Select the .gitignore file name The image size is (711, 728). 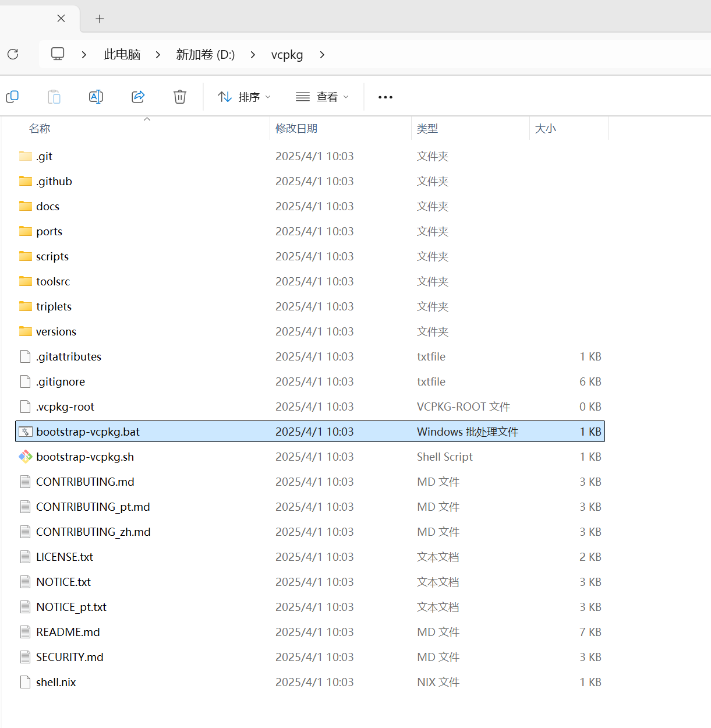click(x=61, y=381)
